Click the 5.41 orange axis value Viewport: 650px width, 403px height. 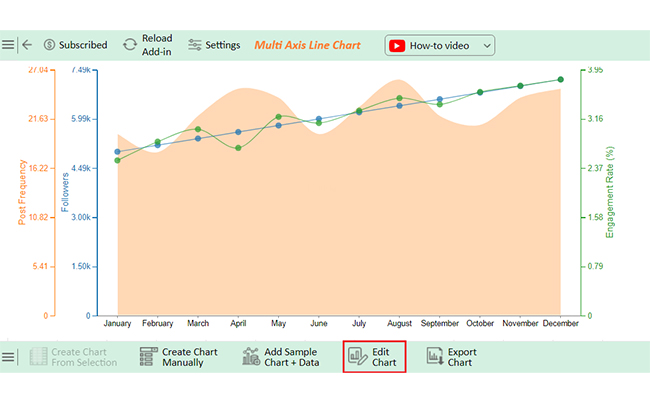[41, 266]
